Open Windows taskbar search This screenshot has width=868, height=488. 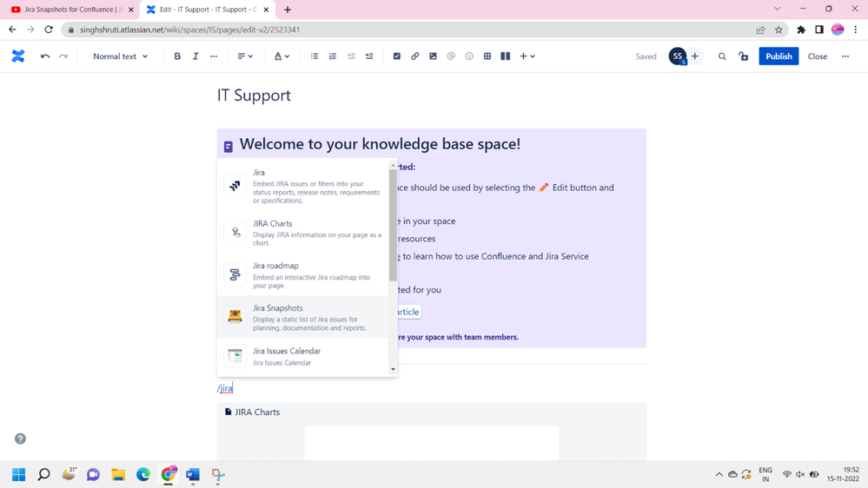click(43, 475)
